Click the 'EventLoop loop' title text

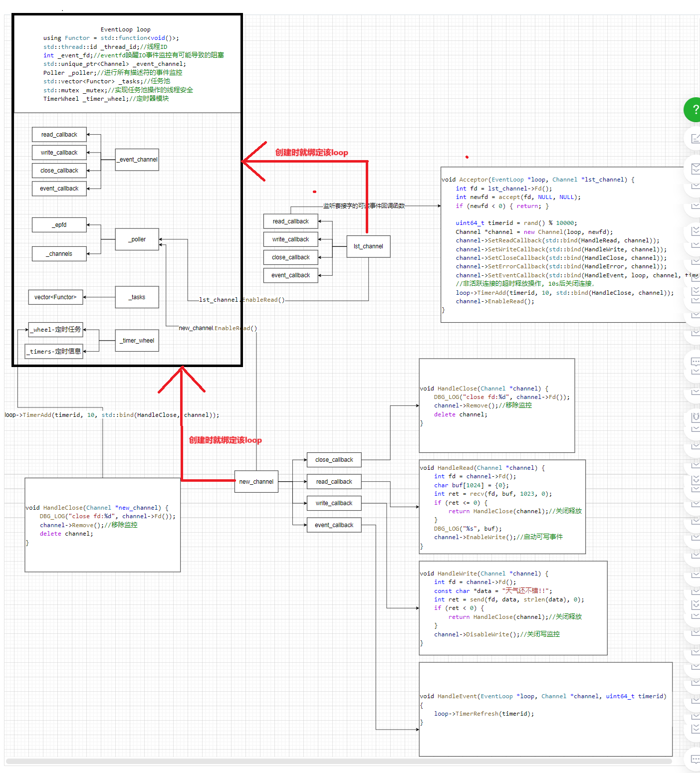click(126, 29)
